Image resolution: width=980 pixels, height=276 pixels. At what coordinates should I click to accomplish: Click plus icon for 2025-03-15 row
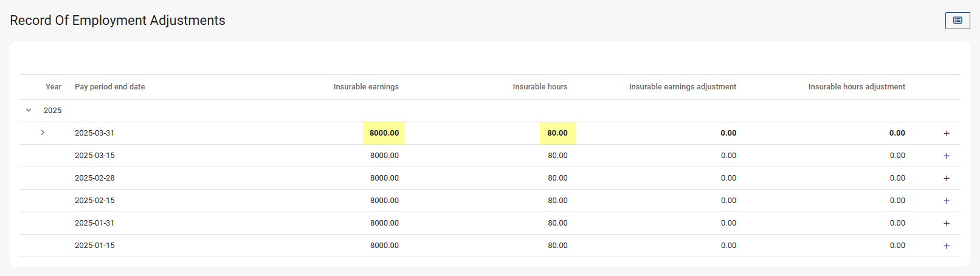[x=947, y=156]
